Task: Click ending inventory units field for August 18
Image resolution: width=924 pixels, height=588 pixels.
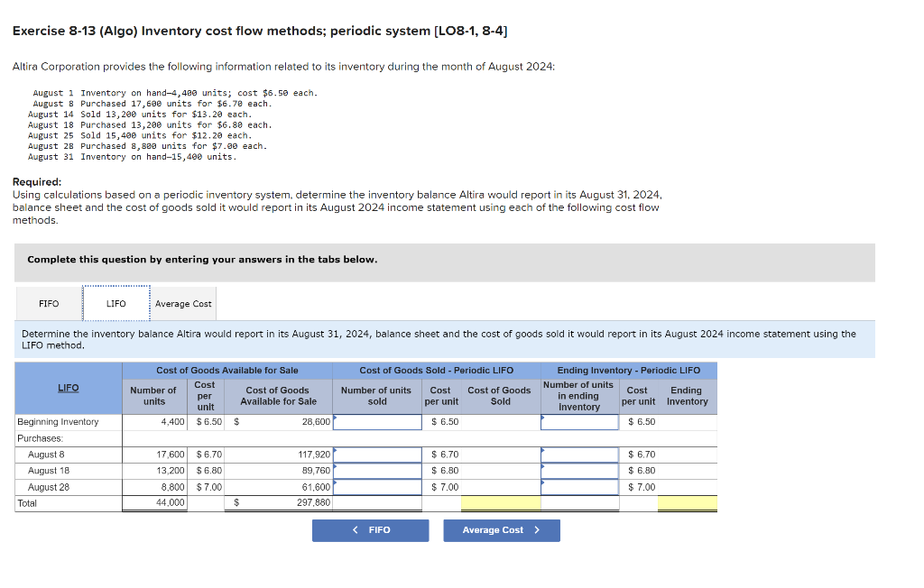Action: 579,470
